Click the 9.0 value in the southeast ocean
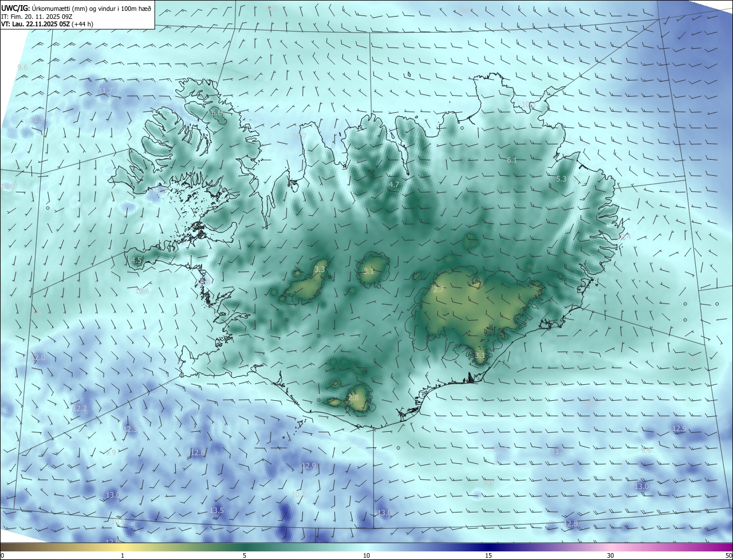This screenshot has width=733, height=560. 488,483
